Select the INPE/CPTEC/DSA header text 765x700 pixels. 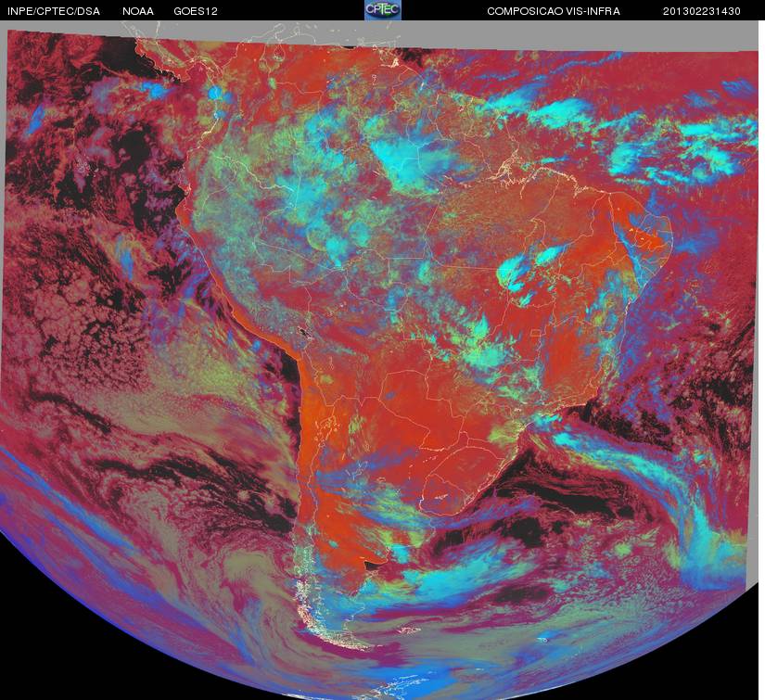(x=54, y=11)
